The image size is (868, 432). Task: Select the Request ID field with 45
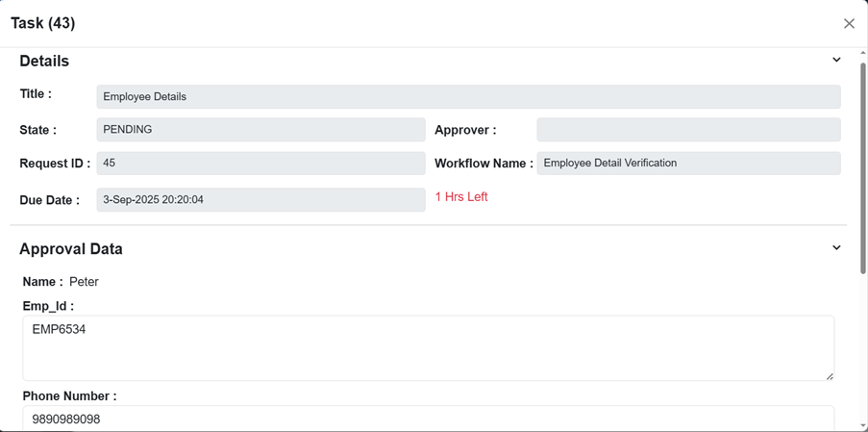tap(260, 164)
